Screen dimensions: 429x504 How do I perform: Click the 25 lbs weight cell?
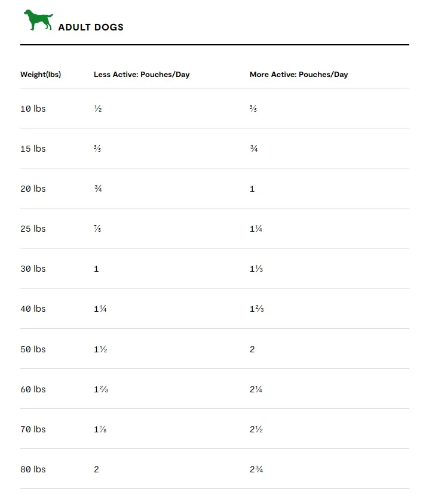33,229
